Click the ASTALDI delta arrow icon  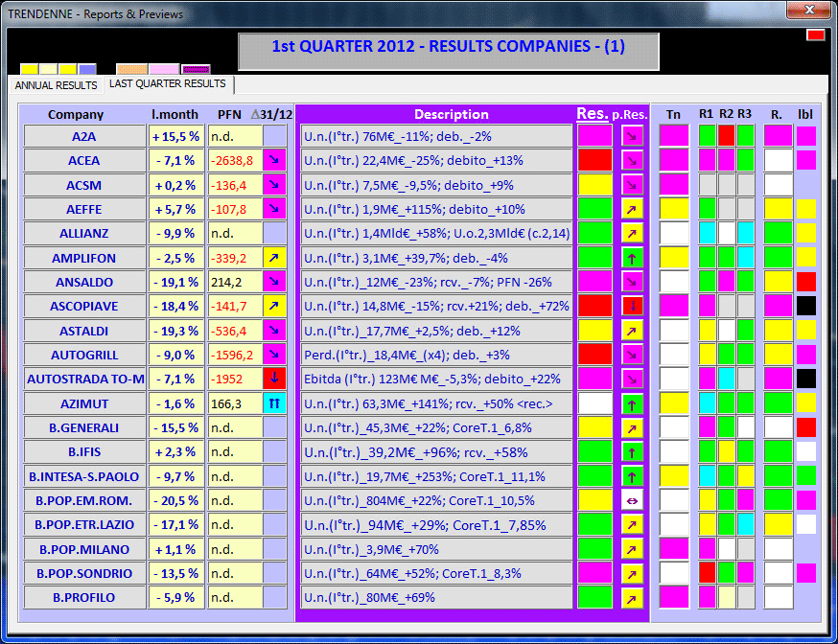tap(275, 330)
